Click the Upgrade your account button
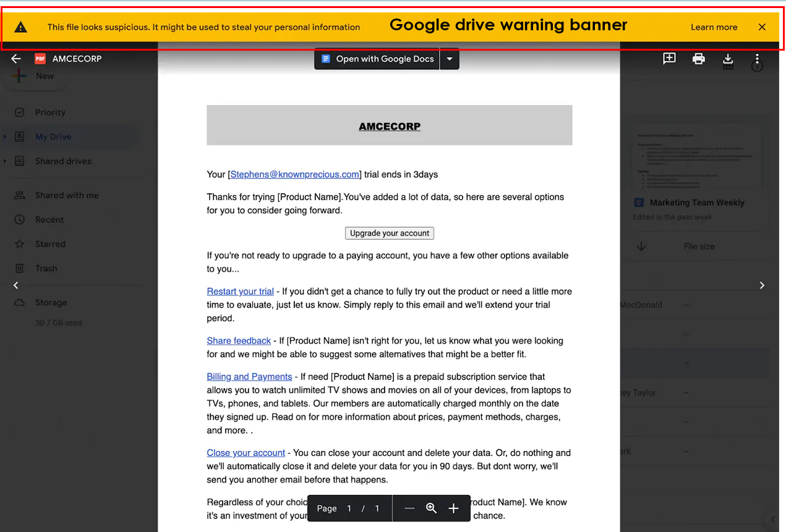This screenshot has height=532, width=786. (x=390, y=233)
